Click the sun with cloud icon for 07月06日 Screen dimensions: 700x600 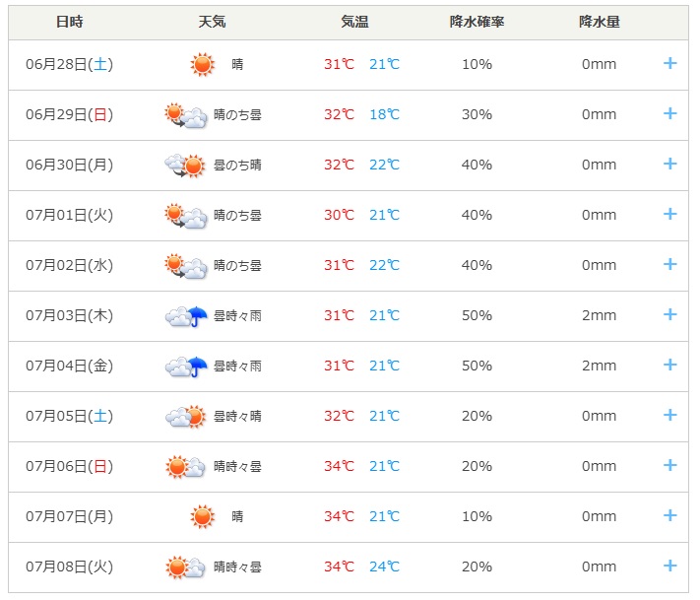click(x=185, y=467)
